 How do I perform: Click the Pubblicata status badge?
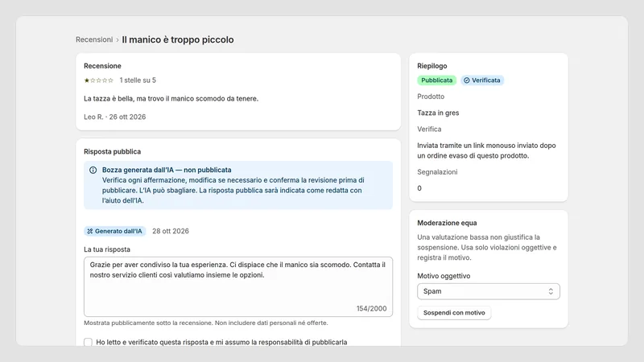click(436, 80)
